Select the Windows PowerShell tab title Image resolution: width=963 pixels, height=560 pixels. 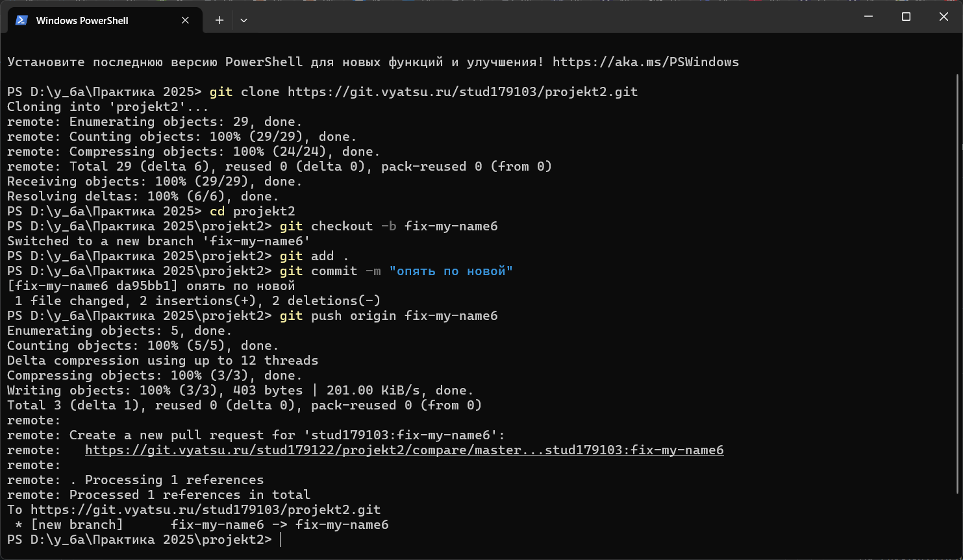(x=82, y=21)
